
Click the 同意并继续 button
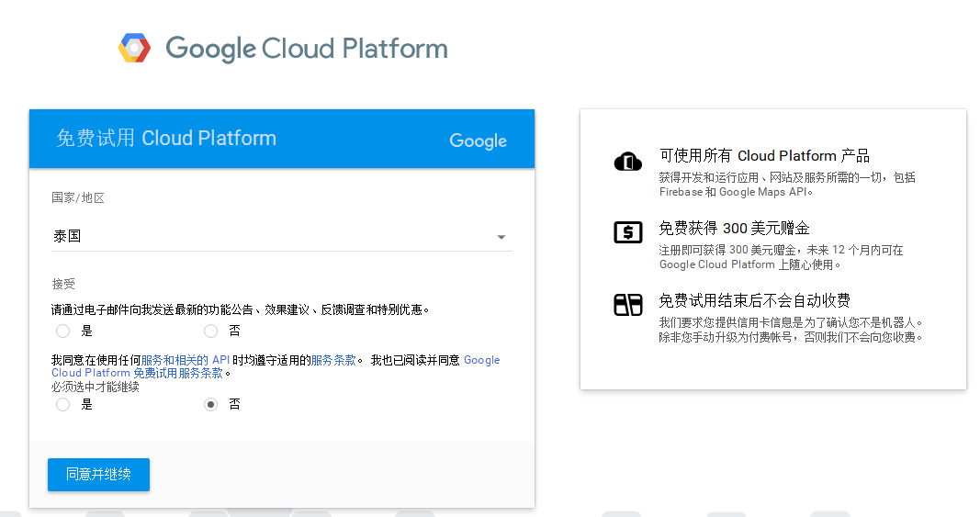point(99,475)
